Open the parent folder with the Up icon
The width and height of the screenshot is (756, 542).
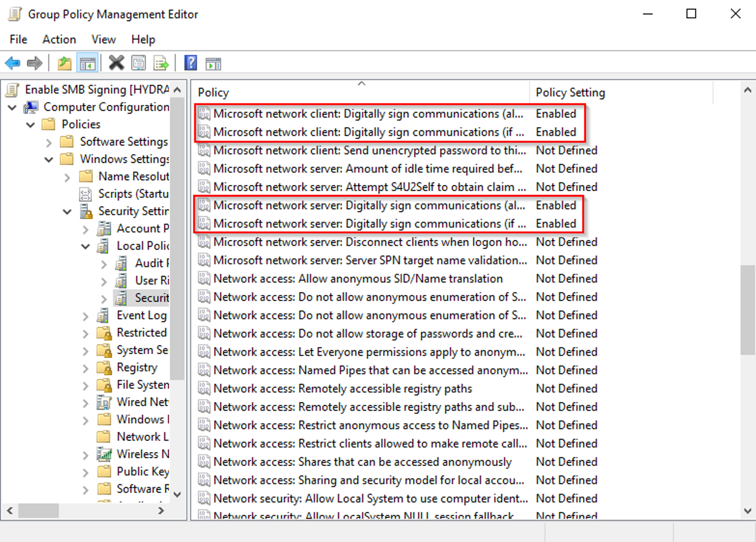click(x=64, y=62)
